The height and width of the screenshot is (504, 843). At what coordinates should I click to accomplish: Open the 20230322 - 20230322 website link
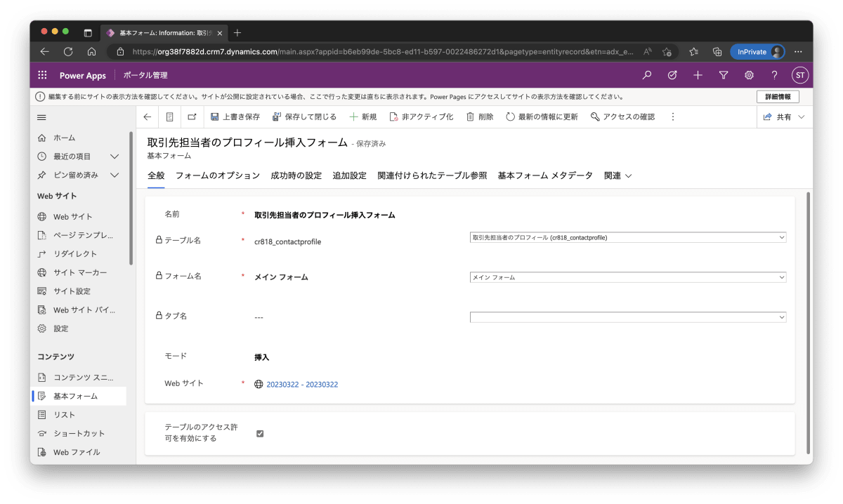[x=302, y=385]
